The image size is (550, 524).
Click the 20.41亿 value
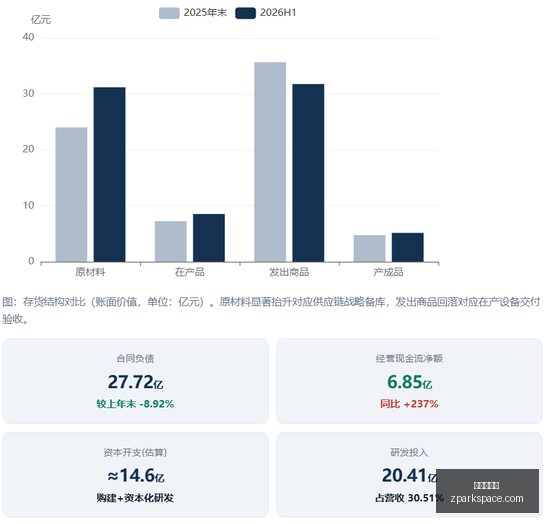(x=409, y=476)
